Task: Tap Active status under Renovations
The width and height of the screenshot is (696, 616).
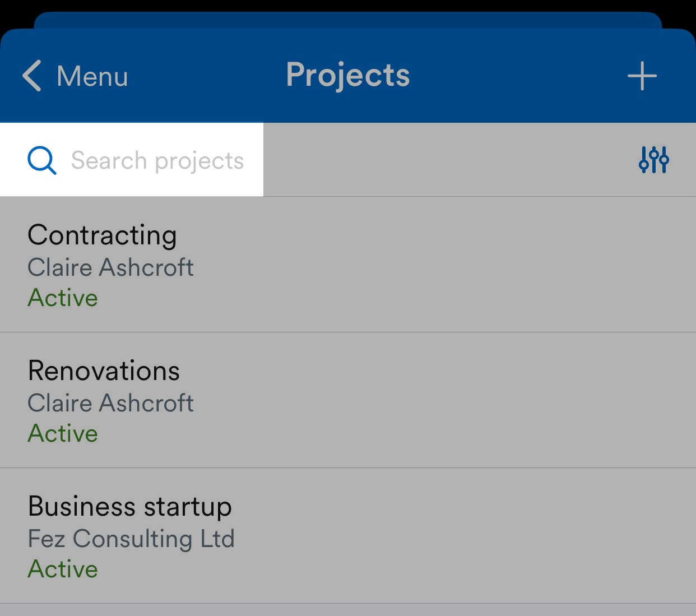Action: 63,433
